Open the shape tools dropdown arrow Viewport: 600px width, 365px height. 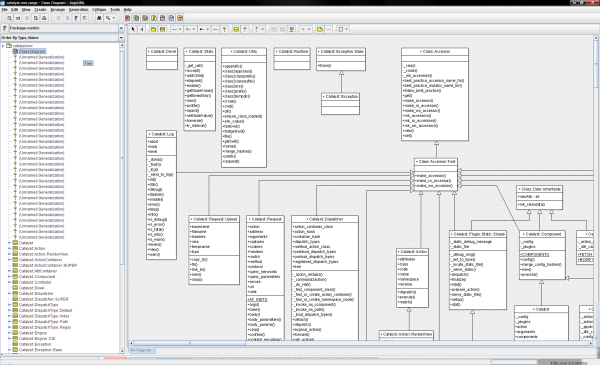coord(347,29)
